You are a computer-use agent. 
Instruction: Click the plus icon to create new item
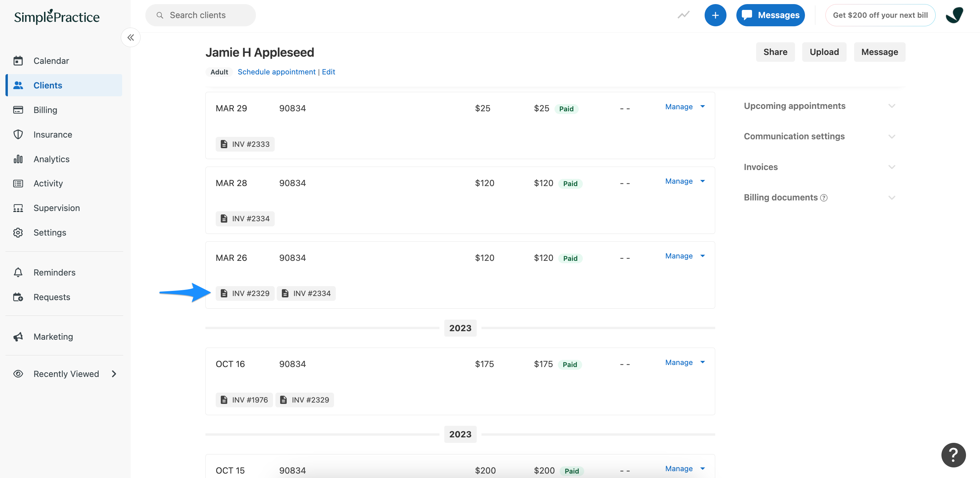point(716,15)
